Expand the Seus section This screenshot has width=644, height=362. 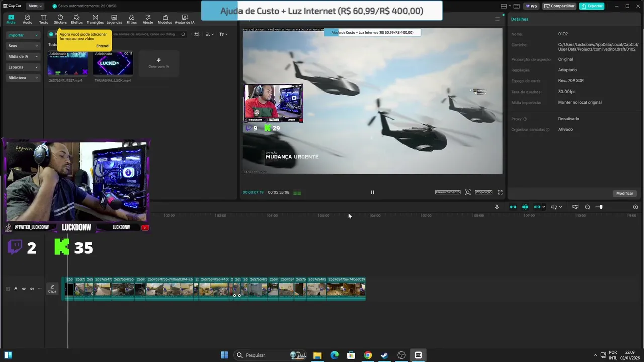click(23, 46)
